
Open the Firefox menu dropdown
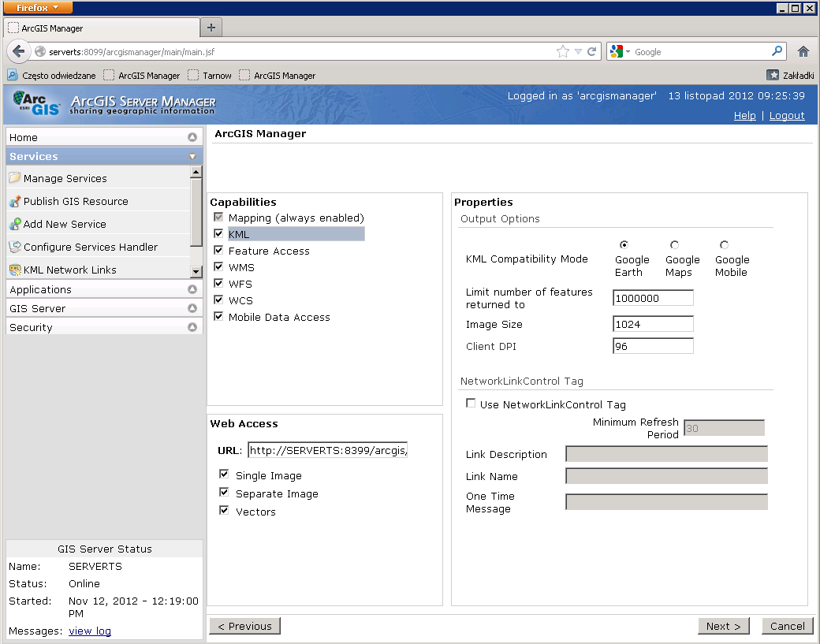tap(37, 7)
